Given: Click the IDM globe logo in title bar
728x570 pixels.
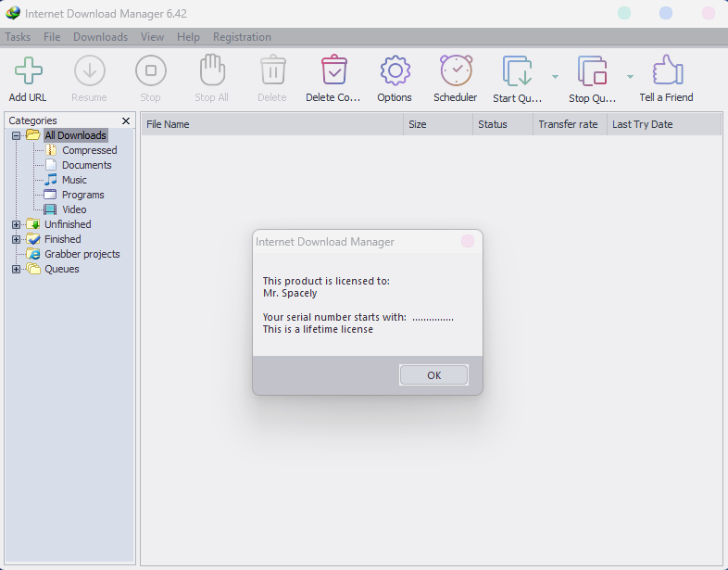Looking at the screenshot, I should pyautogui.click(x=13, y=13).
